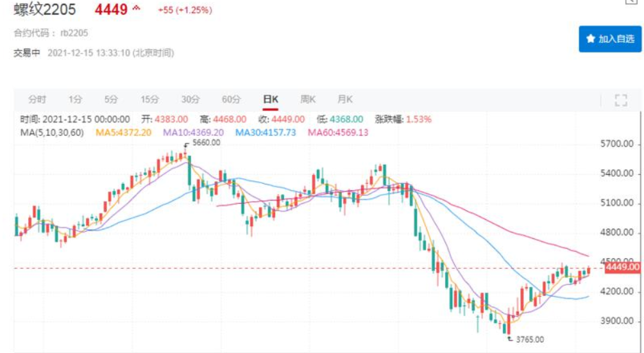Switch to the 分时 time-sharing tab
The width and height of the screenshot is (644, 353).
point(37,99)
